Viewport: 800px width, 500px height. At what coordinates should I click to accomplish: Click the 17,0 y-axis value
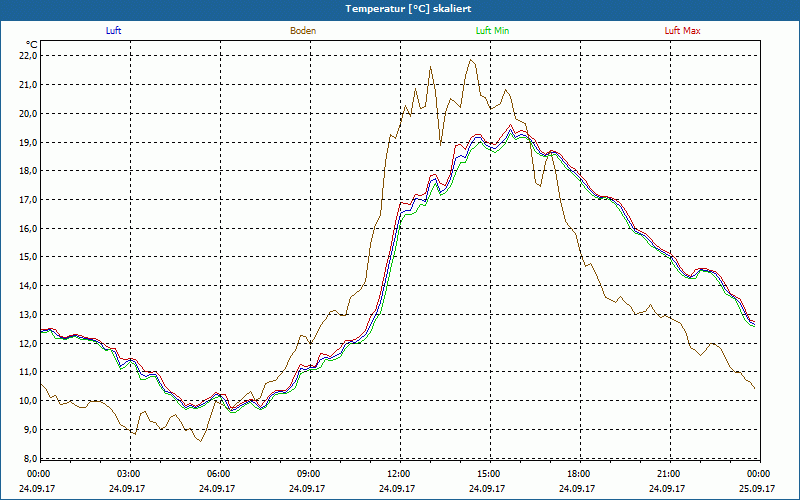point(29,199)
